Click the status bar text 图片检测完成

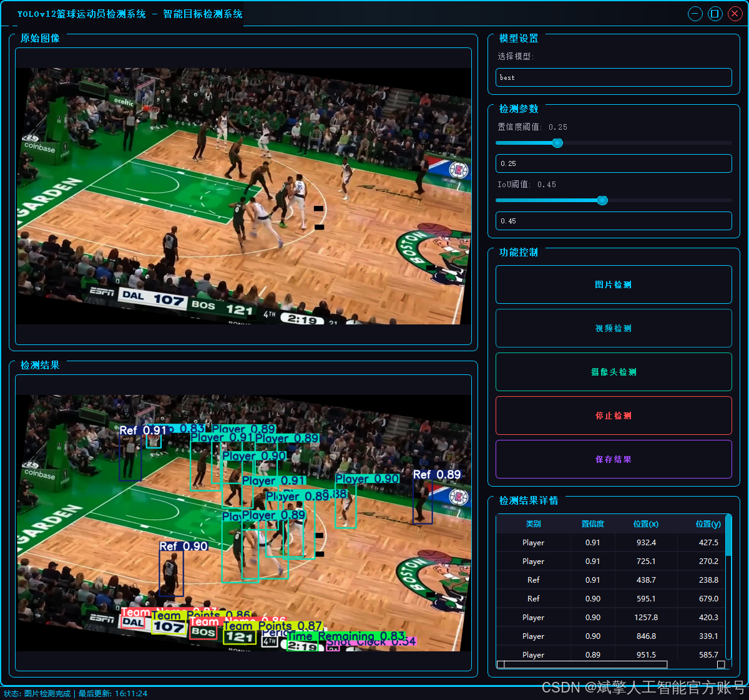[47, 694]
